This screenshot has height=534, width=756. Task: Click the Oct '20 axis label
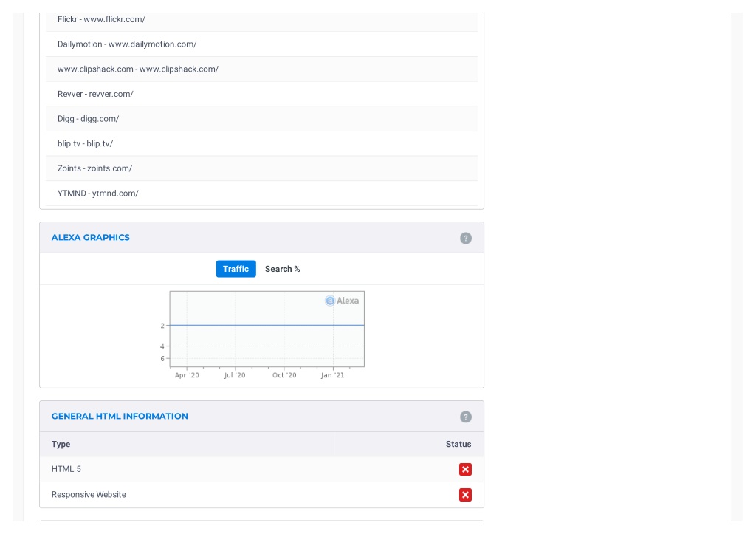point(284,375)
